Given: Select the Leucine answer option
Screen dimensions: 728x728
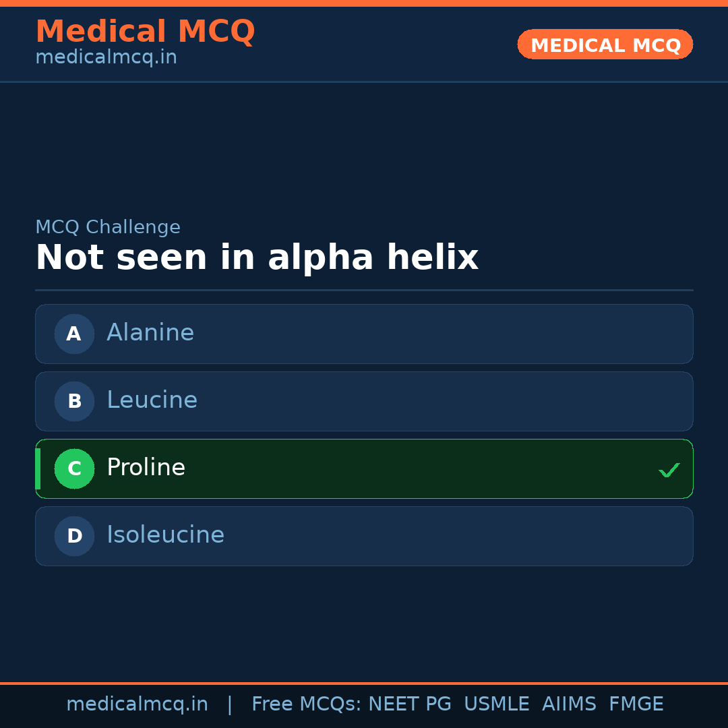Looking at the screenshot, I should click(364, 401).
